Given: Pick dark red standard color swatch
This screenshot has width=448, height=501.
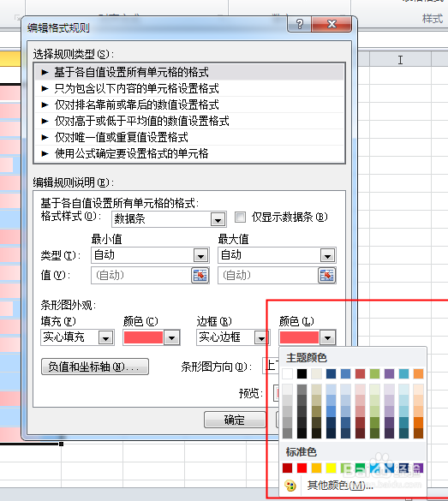Looking at the screenshot, I should coord(287,468).
